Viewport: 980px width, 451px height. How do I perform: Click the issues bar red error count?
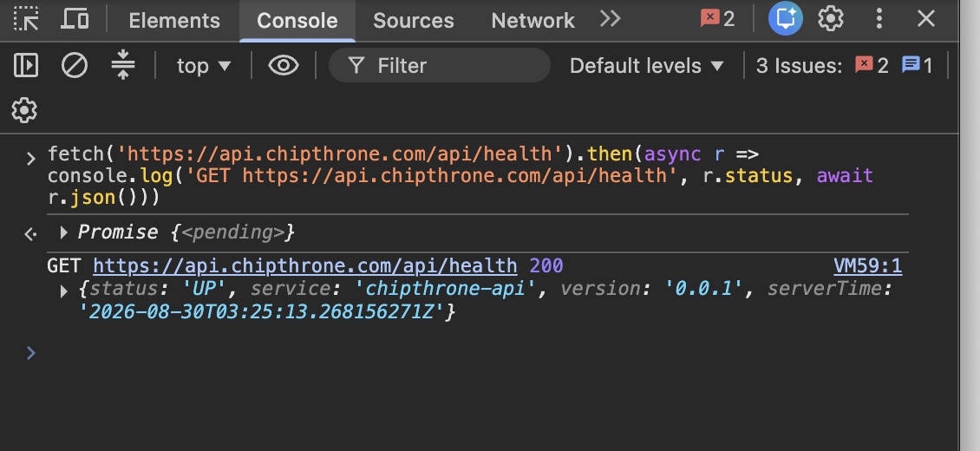point(872,66)
